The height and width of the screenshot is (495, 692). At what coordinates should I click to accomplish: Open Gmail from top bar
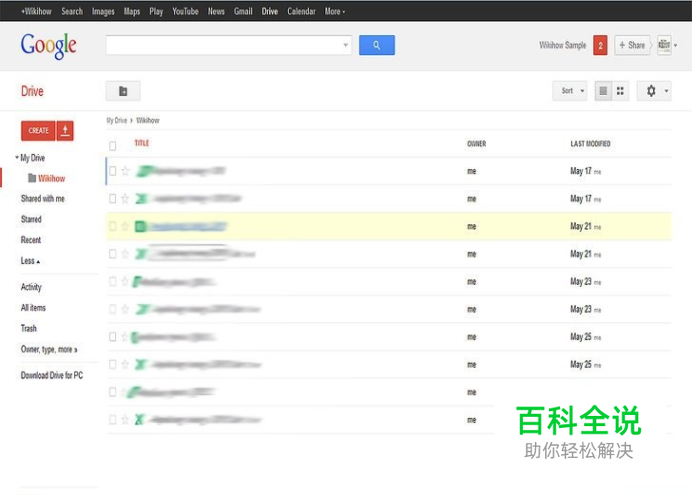[x=243, y=11]
